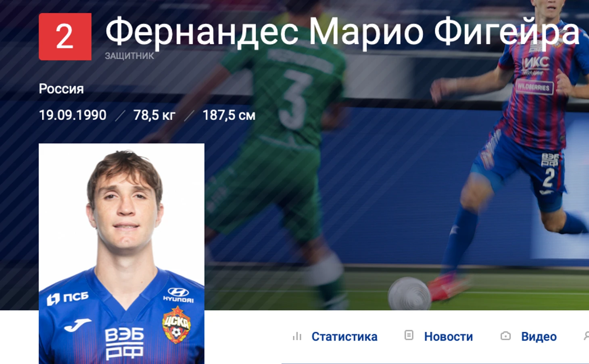589x364 pixels.
Task: Open the Видео tab
Action: 539,337
